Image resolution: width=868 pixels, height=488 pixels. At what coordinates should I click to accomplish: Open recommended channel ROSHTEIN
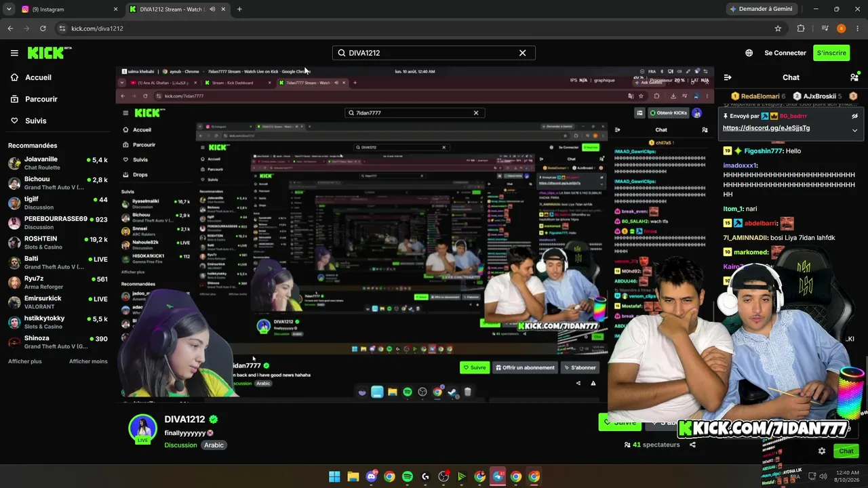58,243
